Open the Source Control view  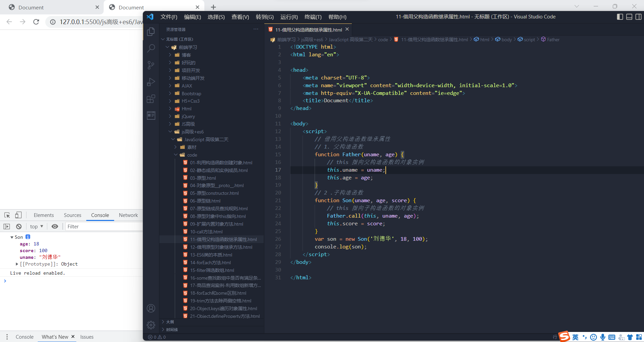coord(151,65)
